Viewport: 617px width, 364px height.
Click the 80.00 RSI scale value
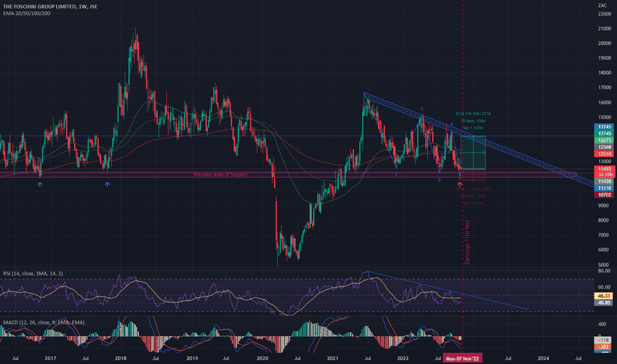pyautogui.click(x=604, y=271)
